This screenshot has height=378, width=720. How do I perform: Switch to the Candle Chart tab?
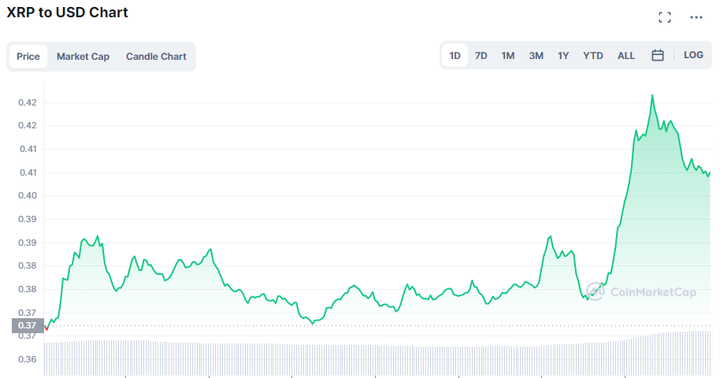156,56
